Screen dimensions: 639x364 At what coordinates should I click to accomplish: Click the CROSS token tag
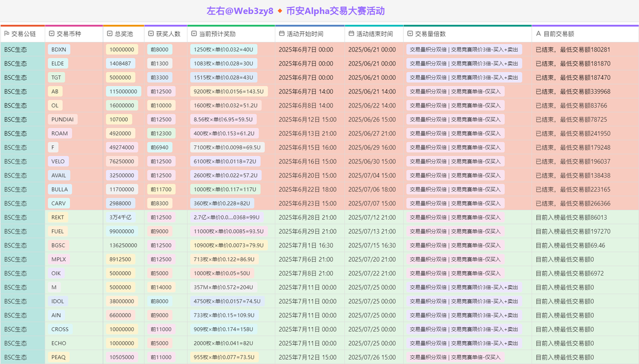tap(60, 329)
